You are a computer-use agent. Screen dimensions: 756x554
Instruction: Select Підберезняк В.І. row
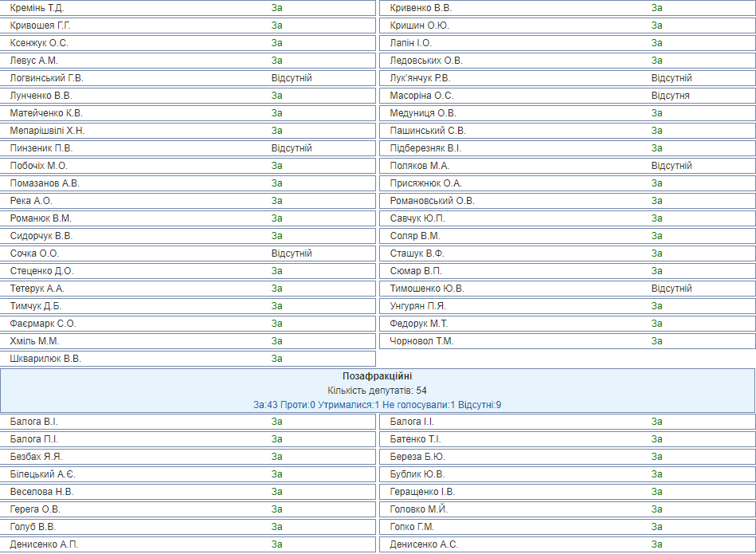pyautogui.click(x=567, y=148)
